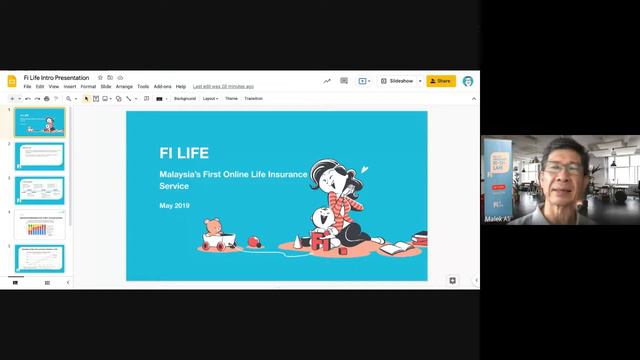The width and height of the screenshot is (640, 360).
Task: Select slide 1 thumbnail in filmstrip
Action: (x=40, y=122)
